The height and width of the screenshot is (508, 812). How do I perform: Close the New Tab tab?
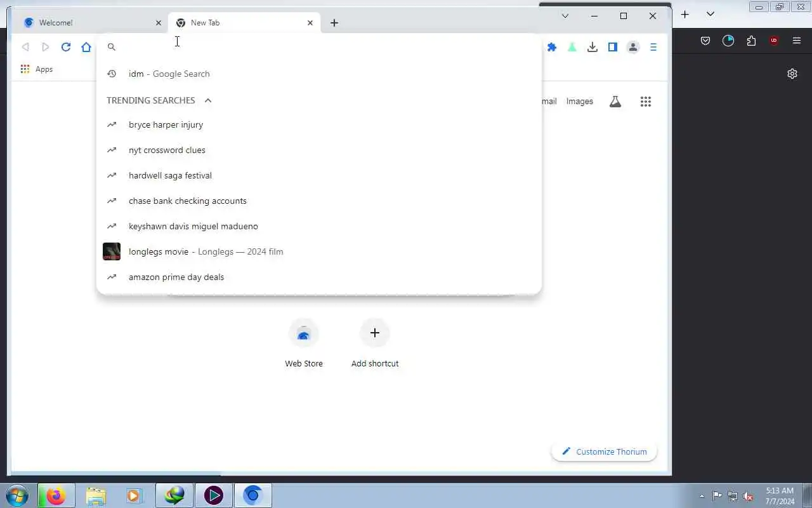click(x=310, y=23)
